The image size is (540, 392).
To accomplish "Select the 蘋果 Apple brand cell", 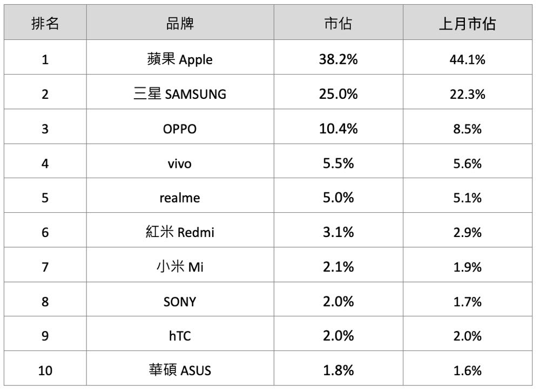I will tap(179, 59).
